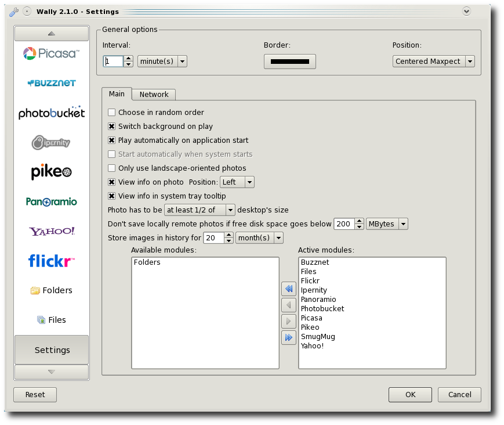Image resolution: width=504 pixels, height=425 pixels.
Task: Switch to the Main tab
Action: (x=117, y=94)
